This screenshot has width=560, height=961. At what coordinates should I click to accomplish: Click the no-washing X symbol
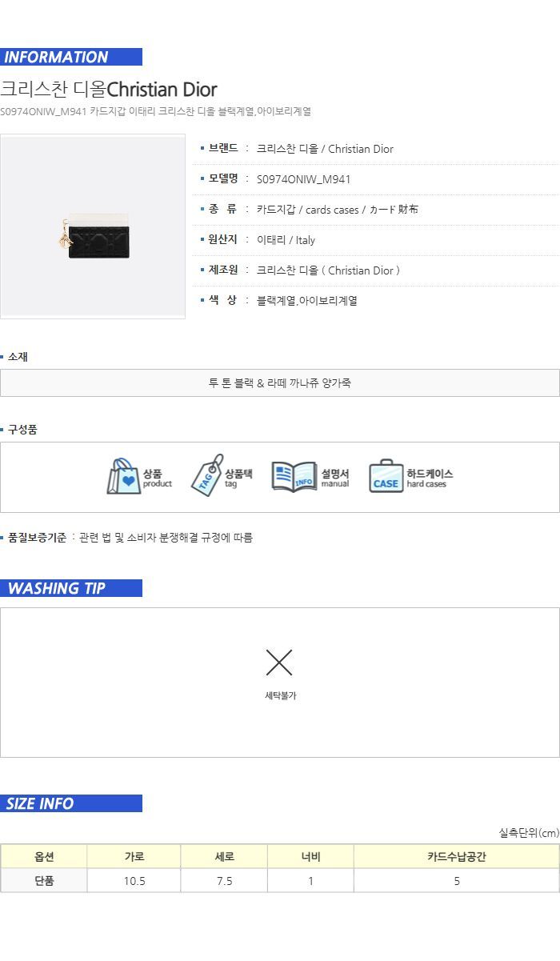[279, 663]
